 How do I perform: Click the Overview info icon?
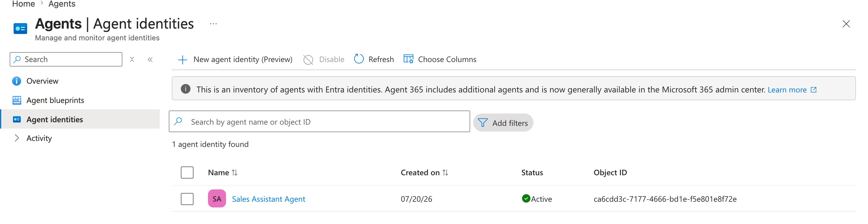(x=17, y=81)
